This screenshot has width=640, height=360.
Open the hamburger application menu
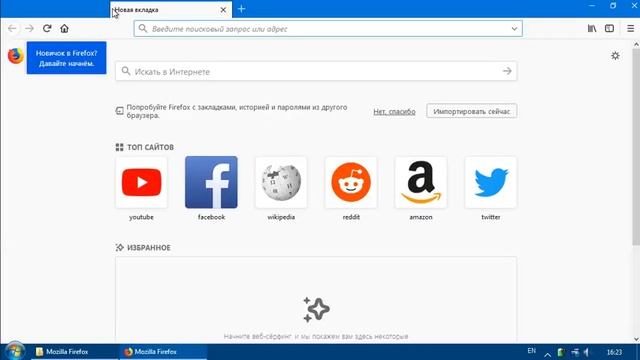(x=631, y=29)
